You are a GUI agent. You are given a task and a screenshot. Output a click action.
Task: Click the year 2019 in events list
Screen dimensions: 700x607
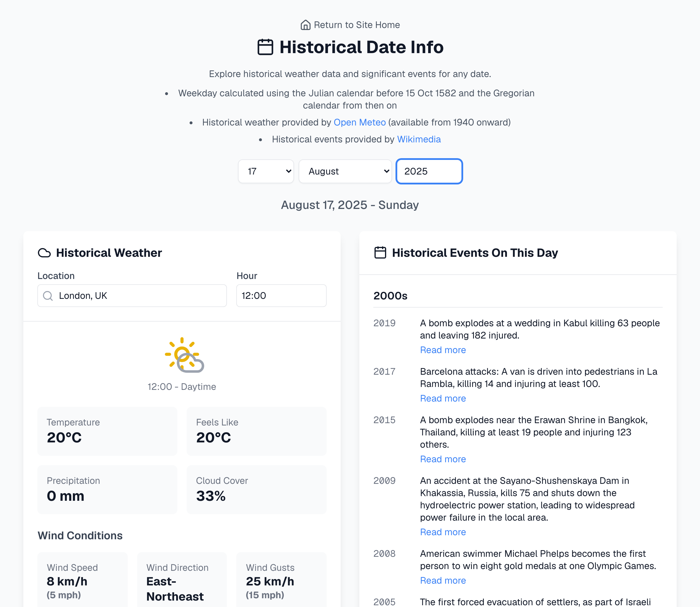click(384, 323)
